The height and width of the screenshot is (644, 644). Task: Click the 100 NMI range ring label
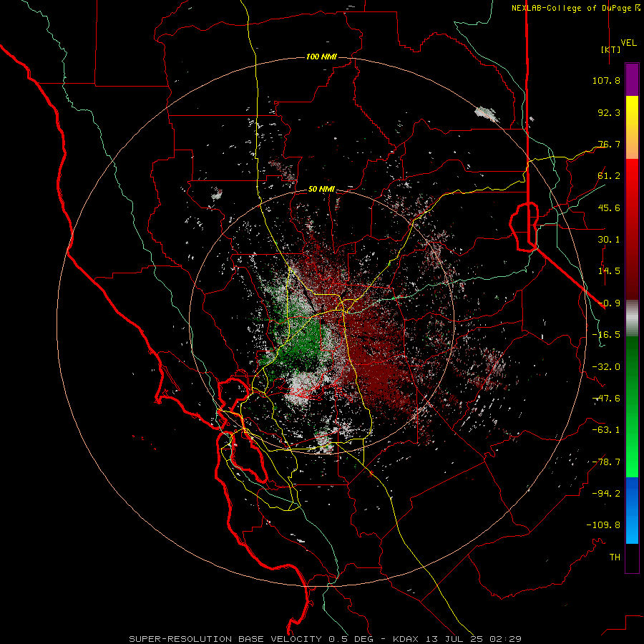click(321, 57)
